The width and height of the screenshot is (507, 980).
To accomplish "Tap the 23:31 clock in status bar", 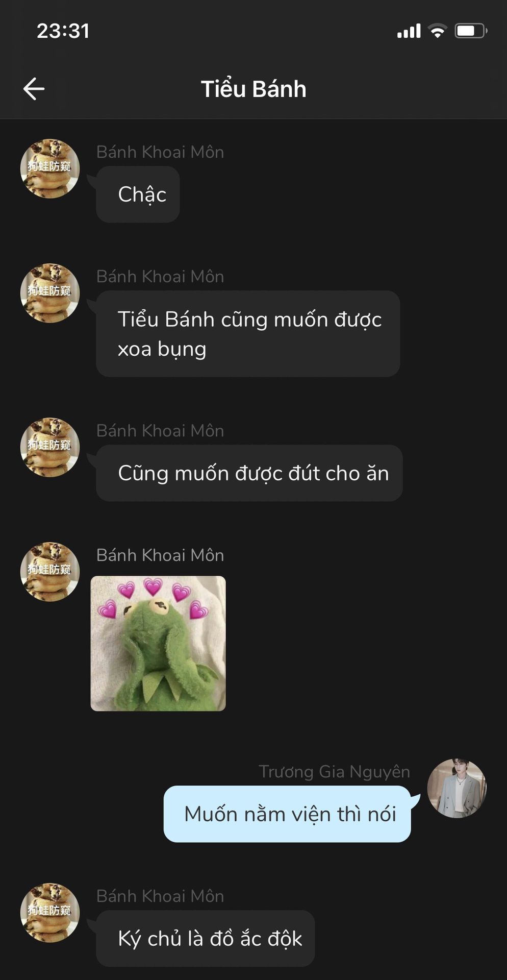I will (x=63, y=31).
